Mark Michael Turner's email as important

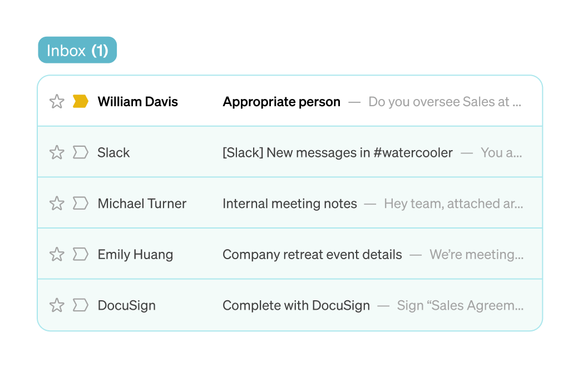tap(81, 204)
